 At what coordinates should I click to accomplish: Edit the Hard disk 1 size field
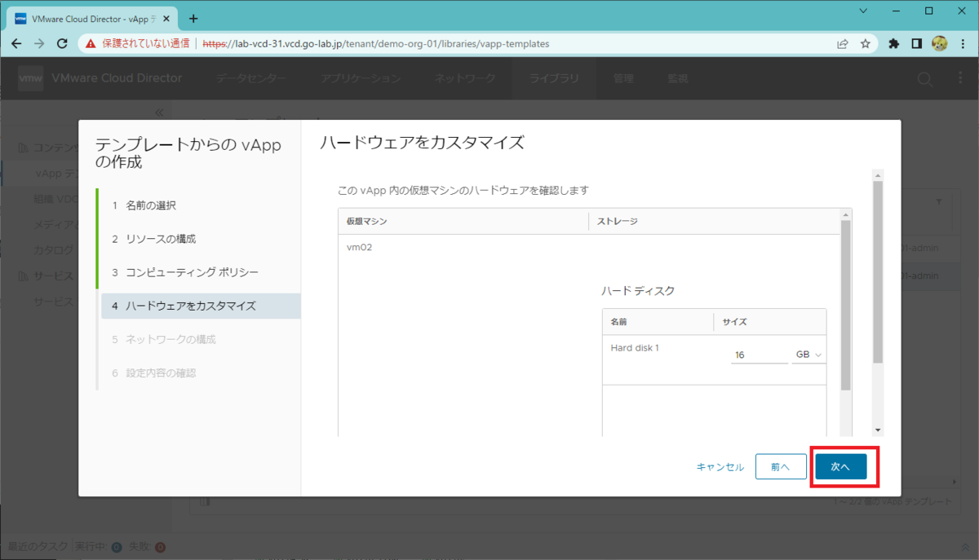point(759,355)
